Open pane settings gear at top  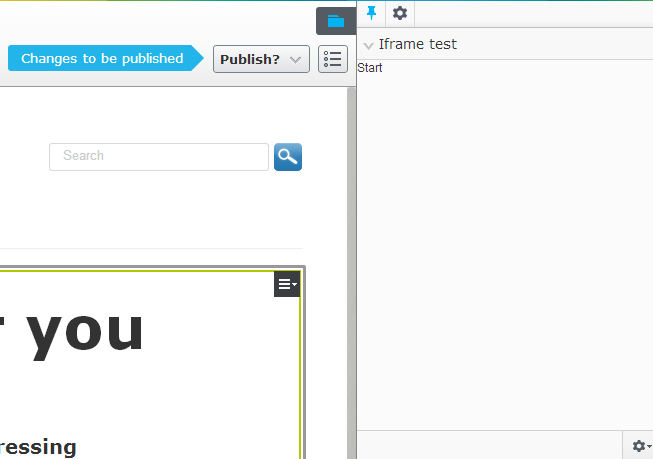[x=400, y=13]
